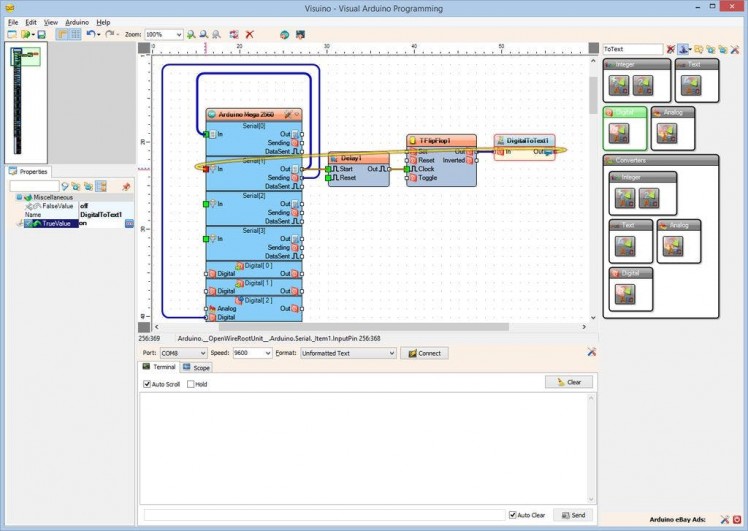Enable the Hold checkbox

pos(191,384)
